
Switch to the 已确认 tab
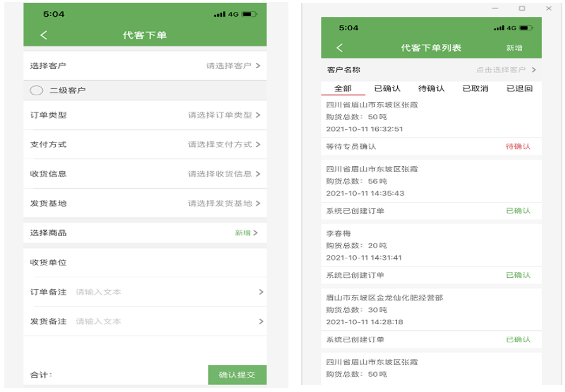tap(387, 88)
